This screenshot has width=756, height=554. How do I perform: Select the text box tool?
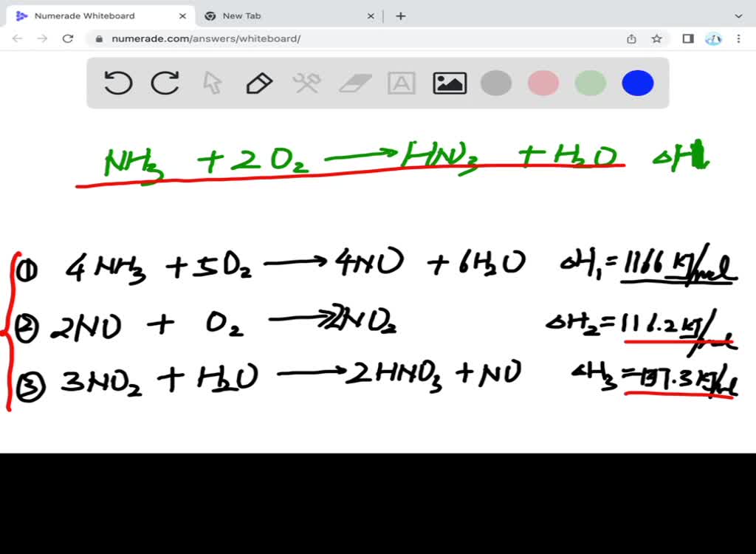point(402,83)
